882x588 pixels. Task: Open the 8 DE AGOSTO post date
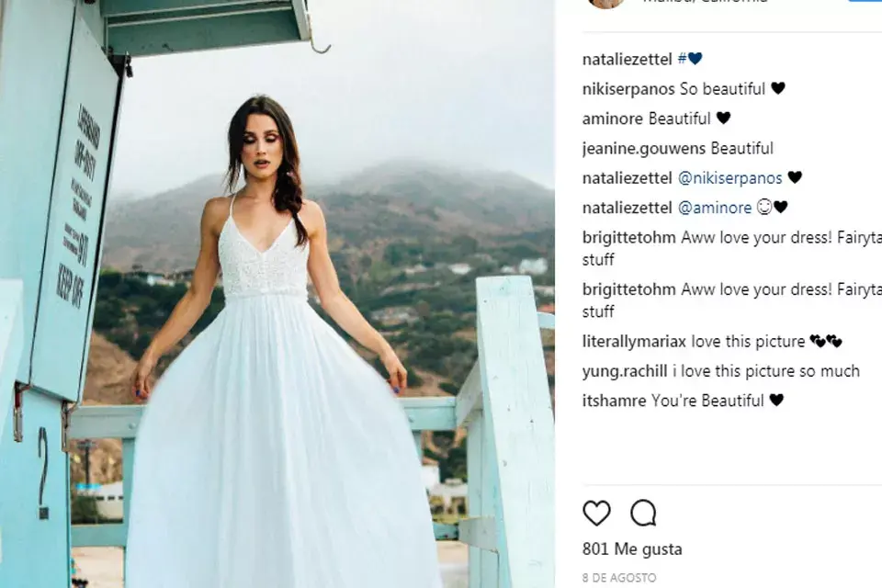[x=619, y=578]
